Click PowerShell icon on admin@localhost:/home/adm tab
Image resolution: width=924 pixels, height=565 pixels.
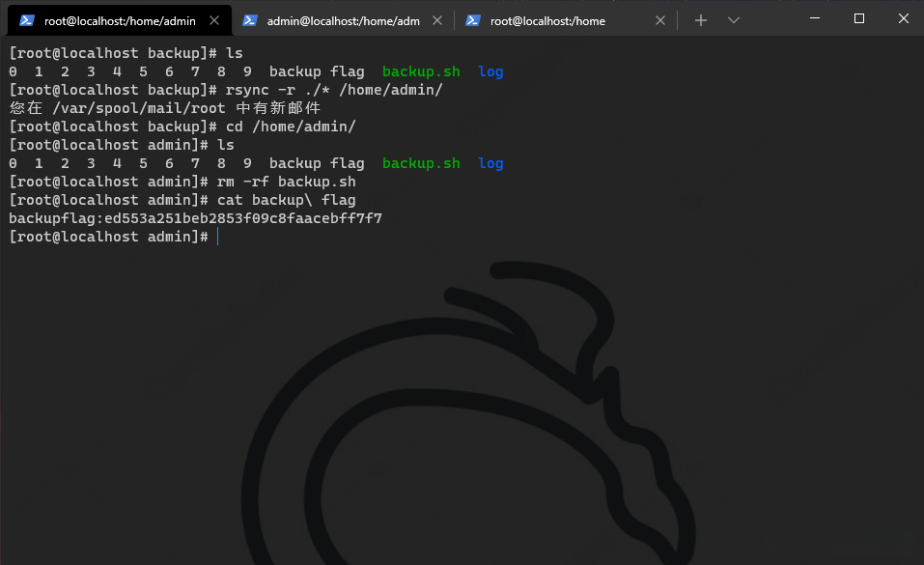[x=250, y=20]
